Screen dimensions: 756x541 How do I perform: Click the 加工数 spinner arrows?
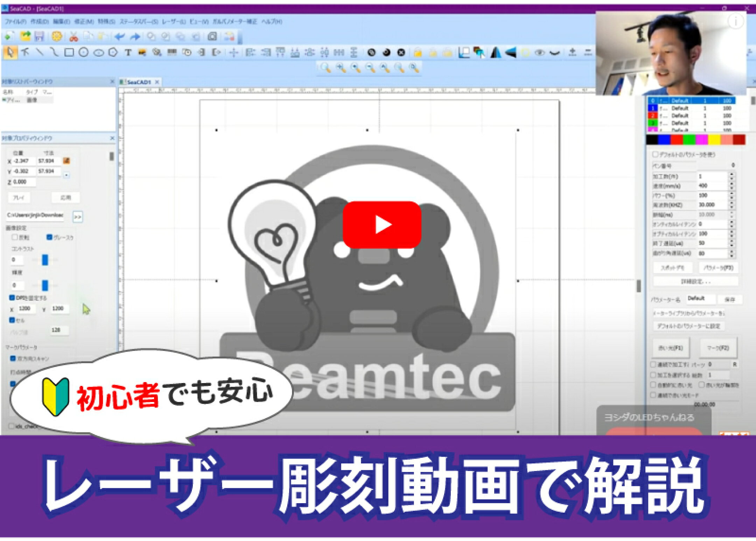coord(731,176)
